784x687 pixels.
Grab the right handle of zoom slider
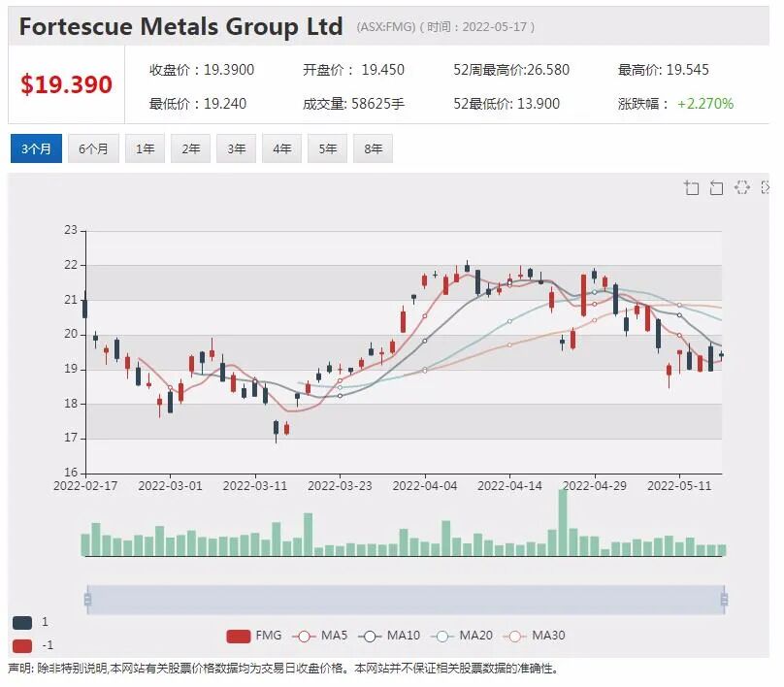point(724,599)
